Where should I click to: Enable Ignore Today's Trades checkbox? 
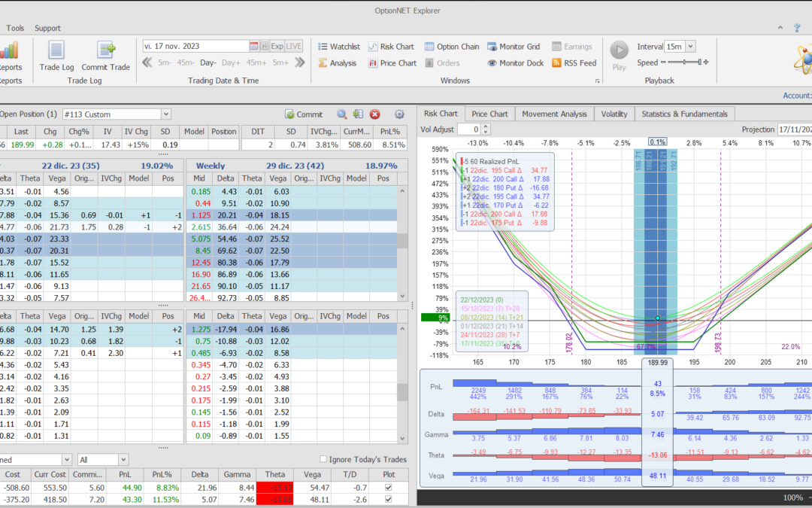pyautogui.click(x=323, y=460)
